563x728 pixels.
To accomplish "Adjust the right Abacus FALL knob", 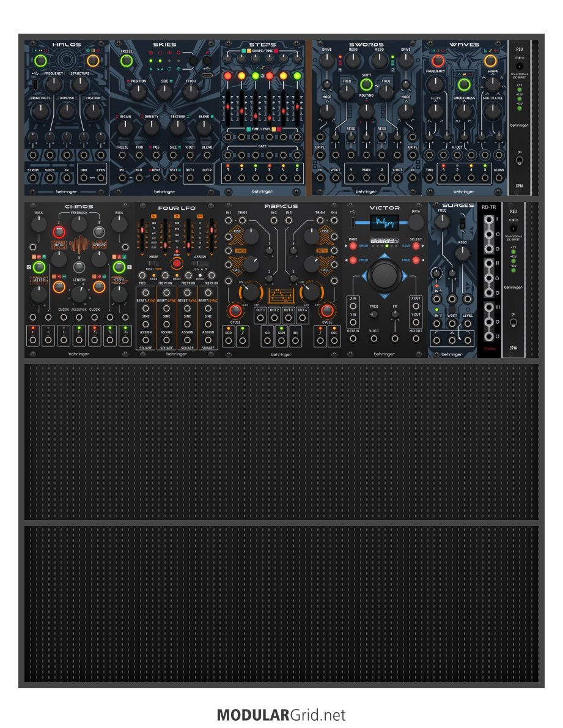I will coord(311,264).
